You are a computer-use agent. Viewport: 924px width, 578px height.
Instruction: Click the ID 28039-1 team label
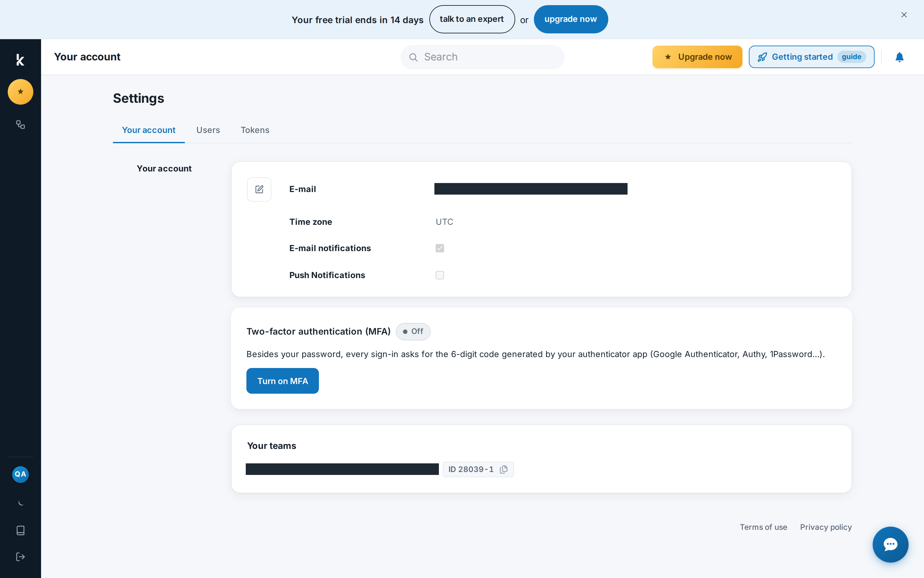point(471,469)
